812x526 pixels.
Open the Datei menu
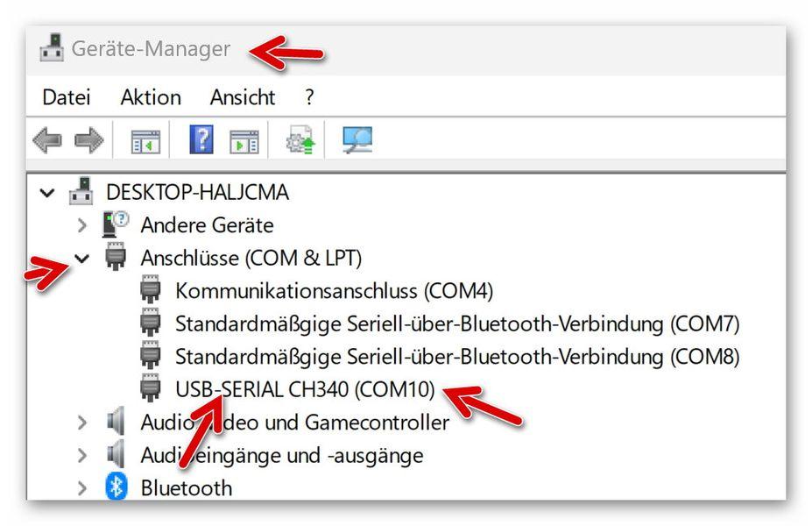point(67,97)
